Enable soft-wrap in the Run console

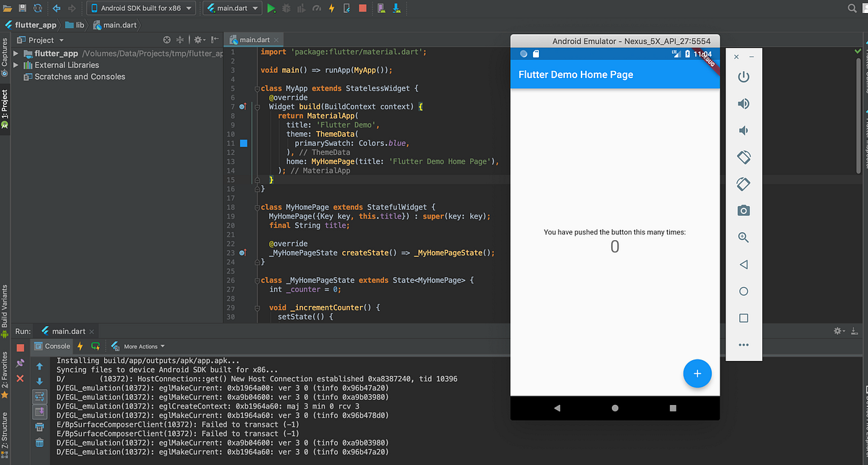coord(40,396)
